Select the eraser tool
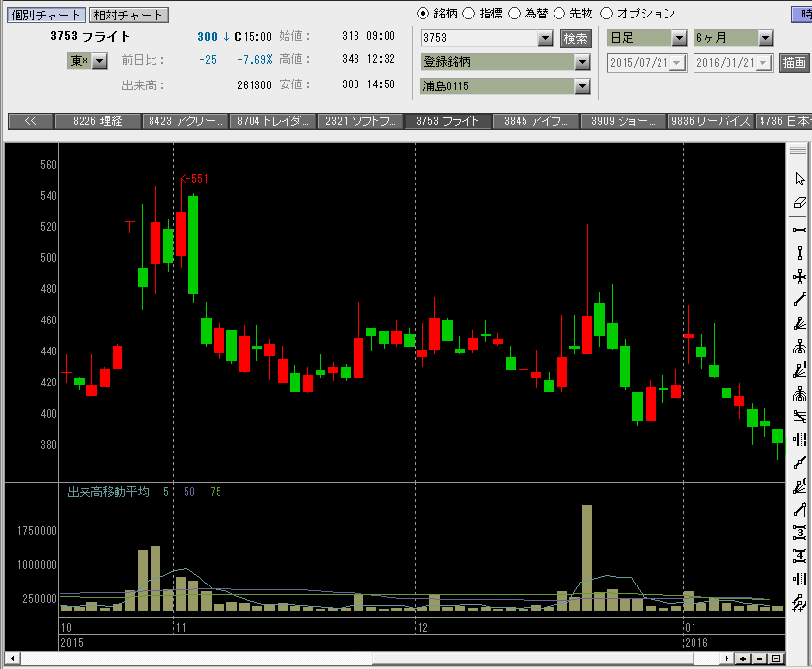This screenshot has width=812, height=669. [799, 203]
